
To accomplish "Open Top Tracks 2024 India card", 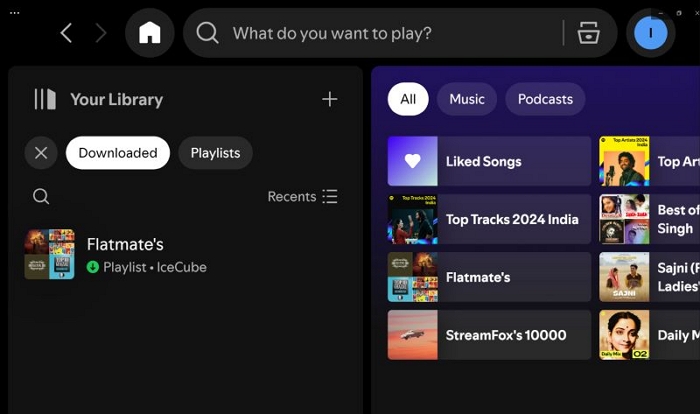I will 489,219.
